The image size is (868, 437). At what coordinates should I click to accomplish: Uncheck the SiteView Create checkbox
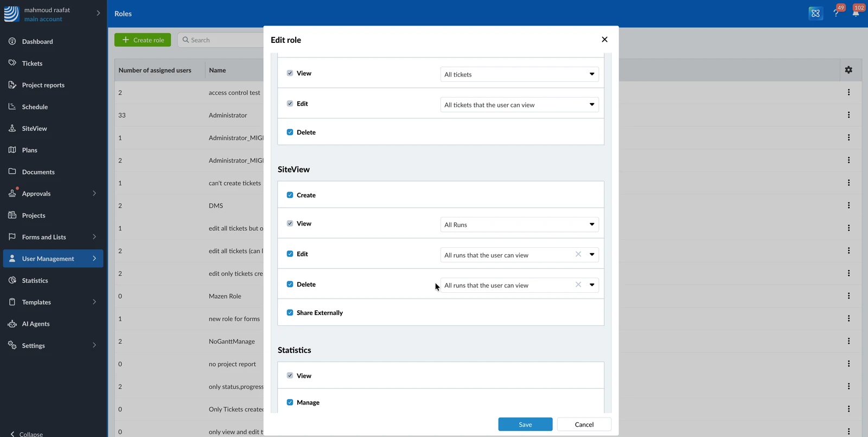[290, 195]
